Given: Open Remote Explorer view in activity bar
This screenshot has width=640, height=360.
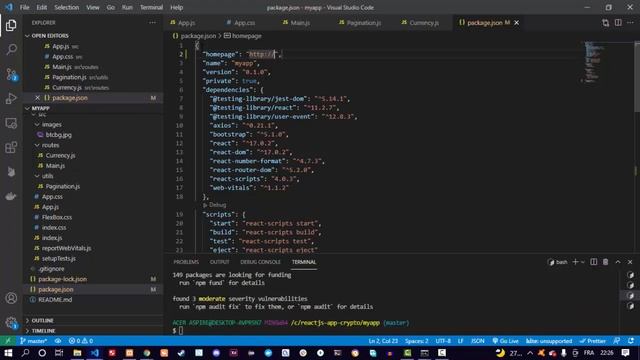Looking at the screenshot, I should [11, 123].
